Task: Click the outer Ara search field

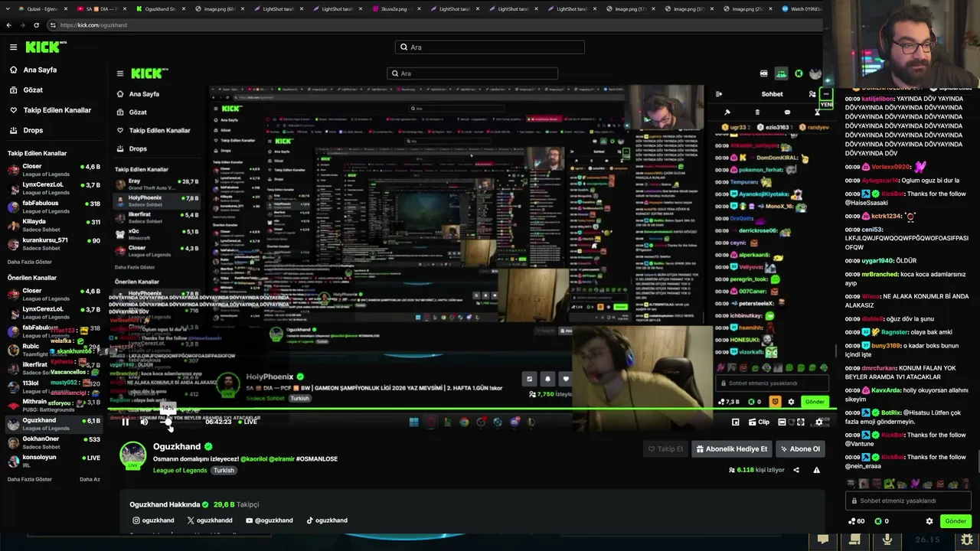Action: (x=489, y=47)
